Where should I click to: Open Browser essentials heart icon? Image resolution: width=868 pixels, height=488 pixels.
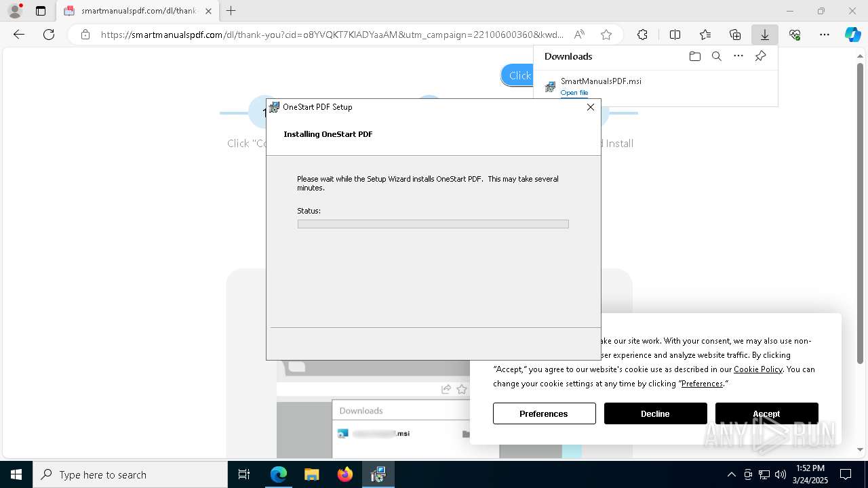point(795,35)
